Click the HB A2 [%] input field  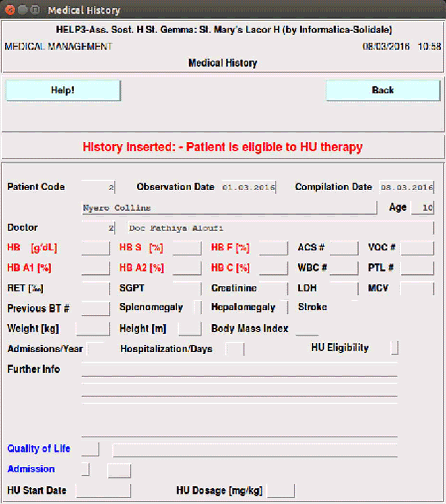click(187, 268)
